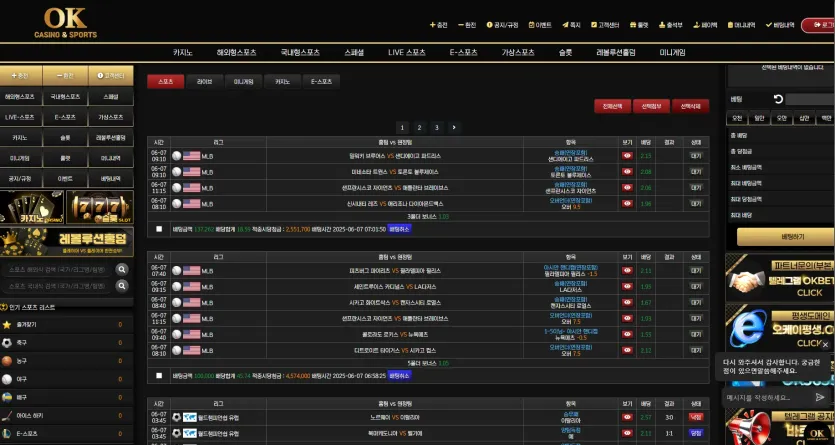Select 아이스 하키 in popular sports list
835x445 pixels.
pyautogui.click(x=67, y=416)
